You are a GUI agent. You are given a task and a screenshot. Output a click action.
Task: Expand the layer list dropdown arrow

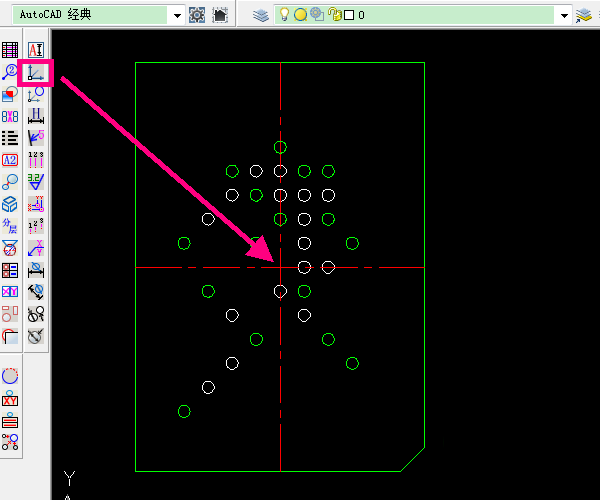(x=564, y=15)
